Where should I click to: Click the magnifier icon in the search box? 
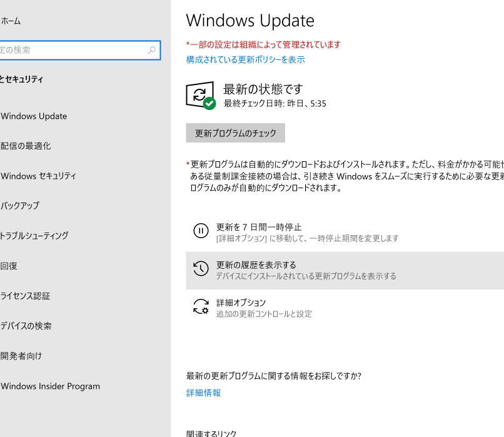point(152,50)
